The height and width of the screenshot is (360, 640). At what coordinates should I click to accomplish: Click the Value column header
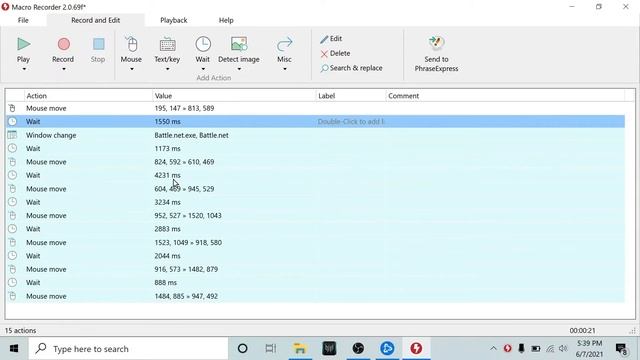pyautogui.click(x=234, y=96)
